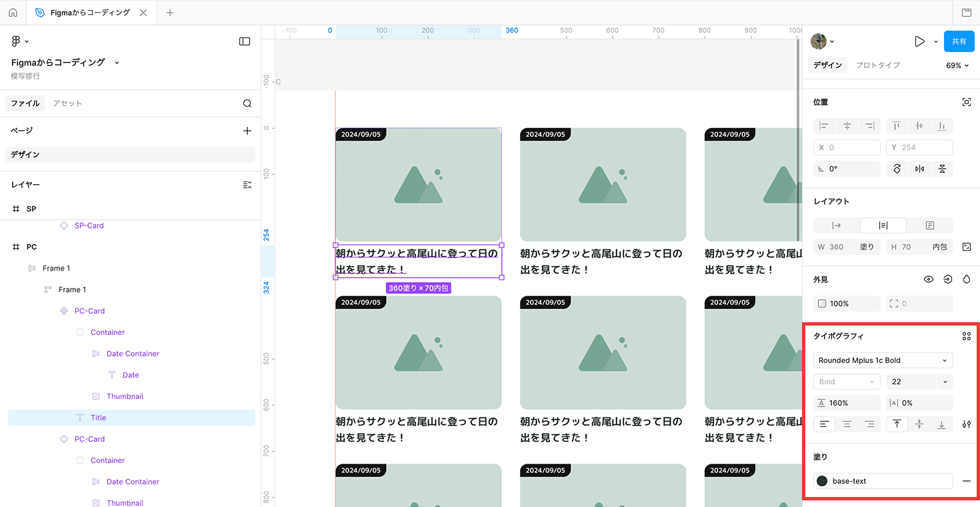980x507 pixels.
Task: Click the icon in the 位置 section header
Action: click(967, 102)
